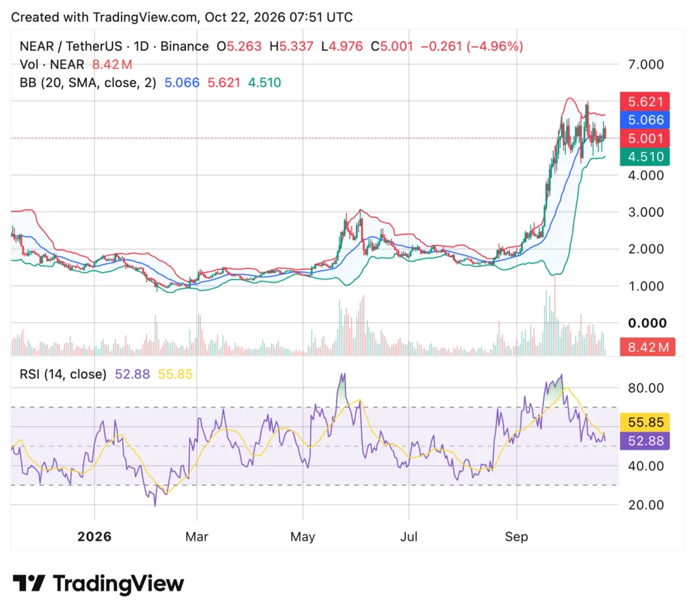This screenshot has height=616, width=695.
Task: Click the yellow 55.85 RSI axis tag
Action: pyautogui.click(x=645, y=422)
